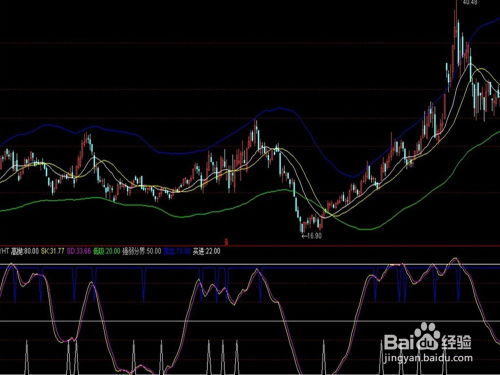Viewport: 500px width, 375px height.
Task: Click the red panel divider line
Action: click(x=250, y=246)
